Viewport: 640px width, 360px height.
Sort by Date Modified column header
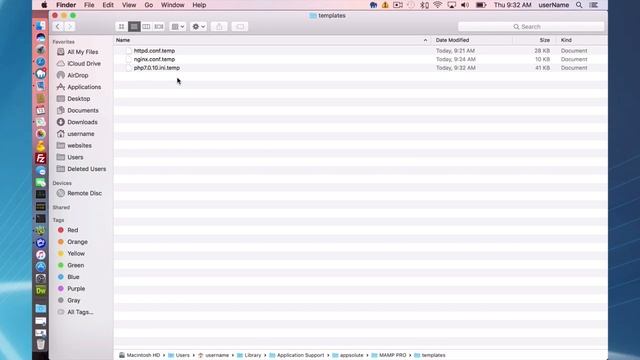click(452, 40)
